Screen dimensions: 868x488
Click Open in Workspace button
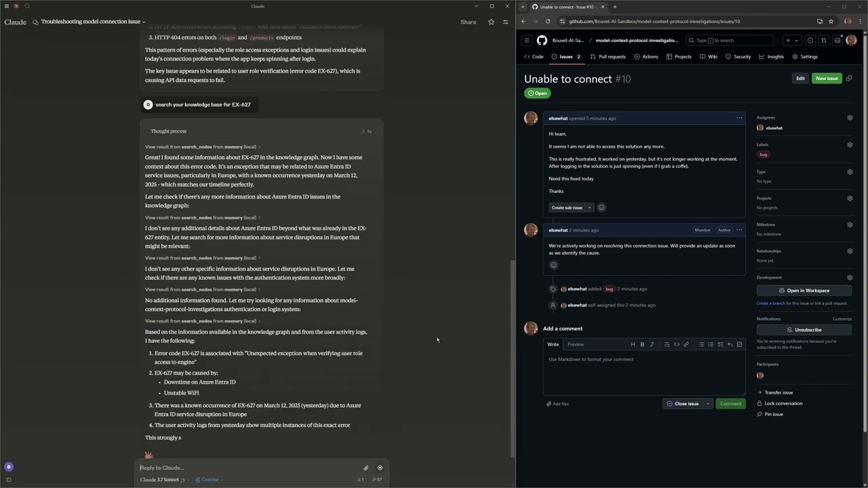coord(804,290)
